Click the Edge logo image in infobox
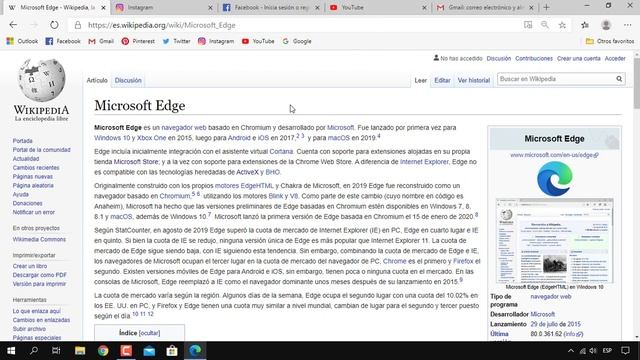Viewport: 640px width, 360px height. point(554,179)
